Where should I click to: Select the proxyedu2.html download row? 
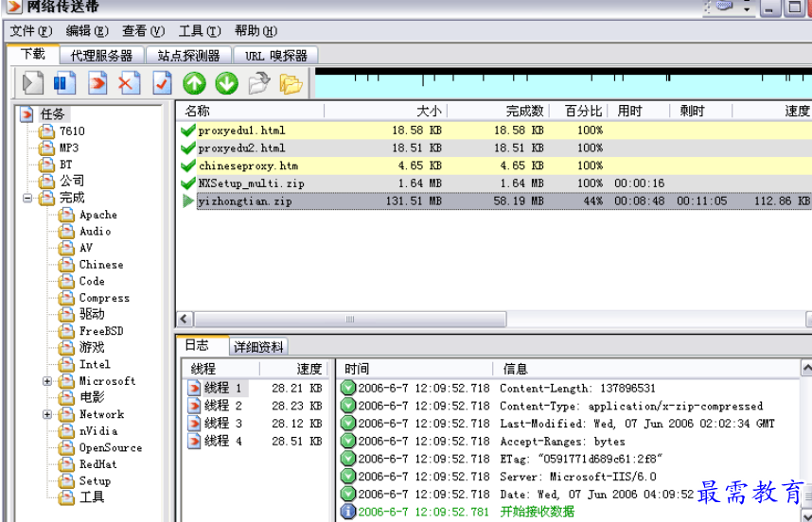(x=494, y=148)
